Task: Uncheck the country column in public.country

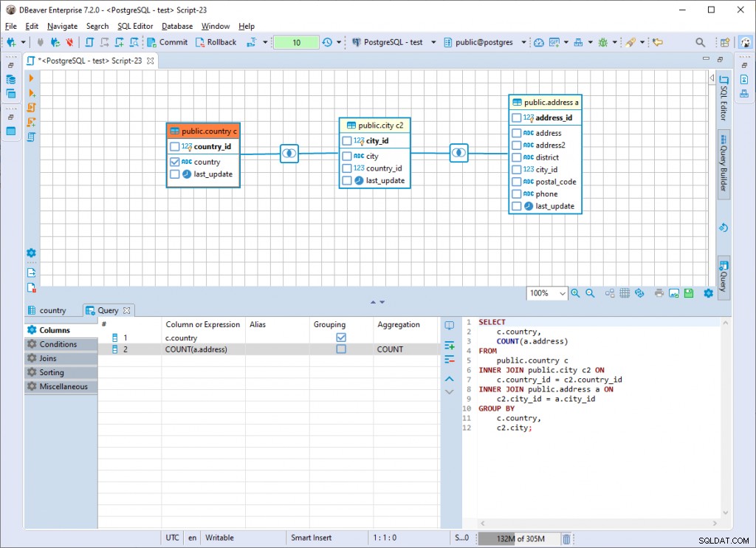Action: (x=175, y=162)
